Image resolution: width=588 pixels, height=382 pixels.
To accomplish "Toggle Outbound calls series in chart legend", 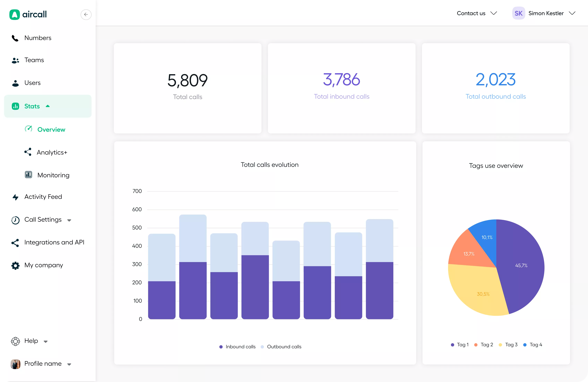I will (281, 346).
